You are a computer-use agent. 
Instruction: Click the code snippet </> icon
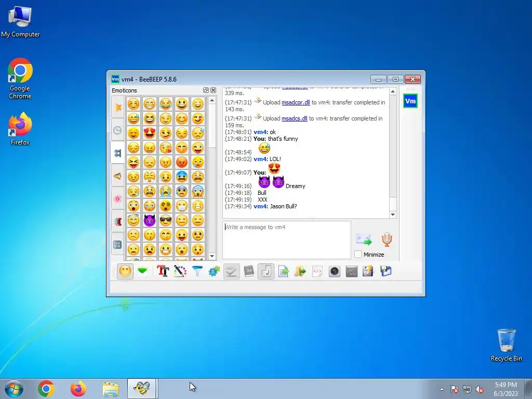[x=317, y=271]
